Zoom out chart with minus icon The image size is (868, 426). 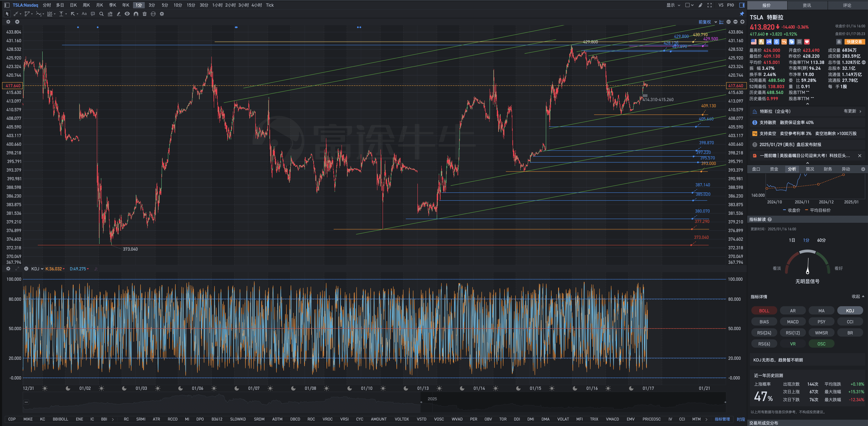tap(735, 22)
